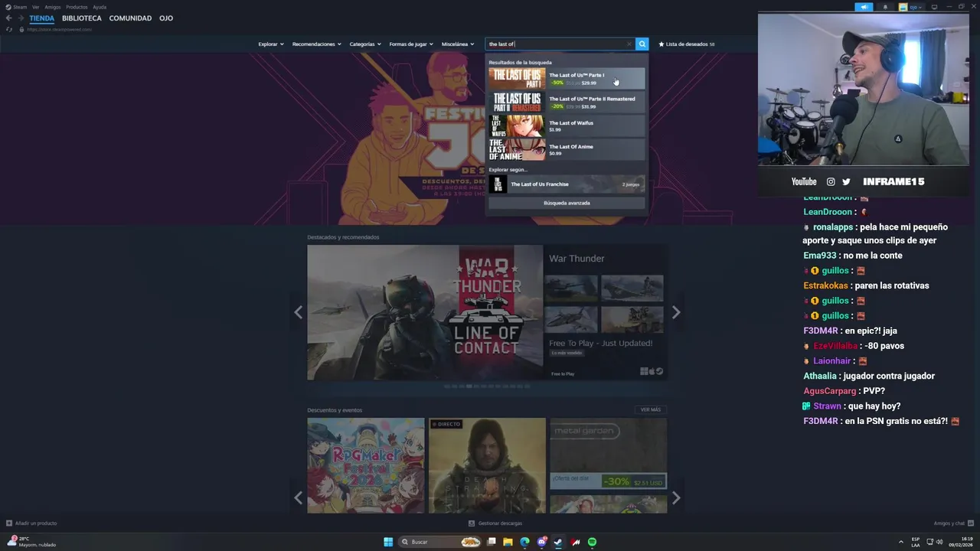
Task: Go to next discounts page arrow
Action: pos(676,497)
